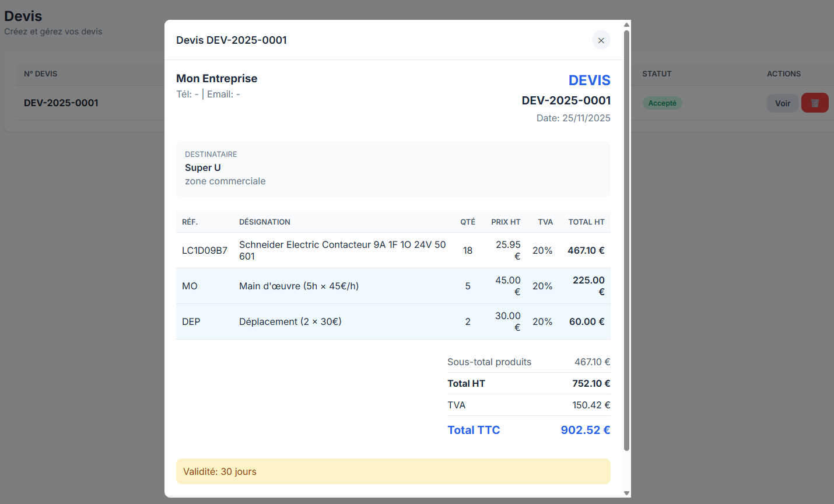This screenshot has width=834, height=504.
Task: Click the DÉSIGNATION column header
Action: click(x=265, y=222)
